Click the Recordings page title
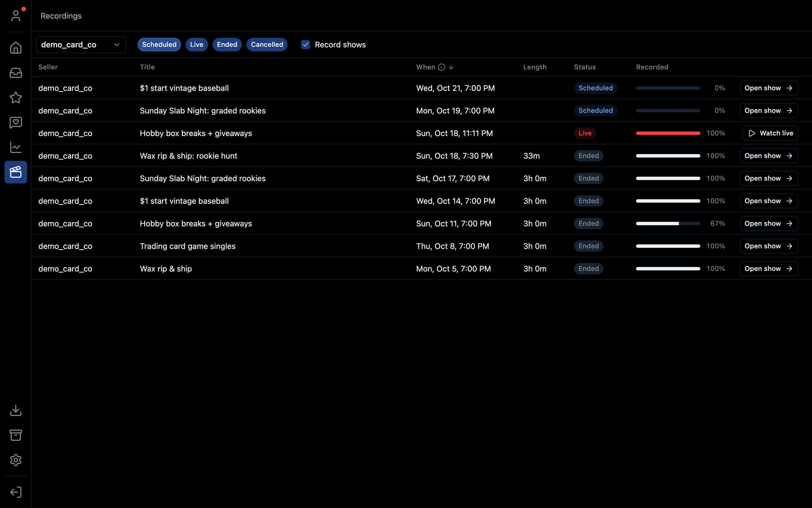 (61, 16)
